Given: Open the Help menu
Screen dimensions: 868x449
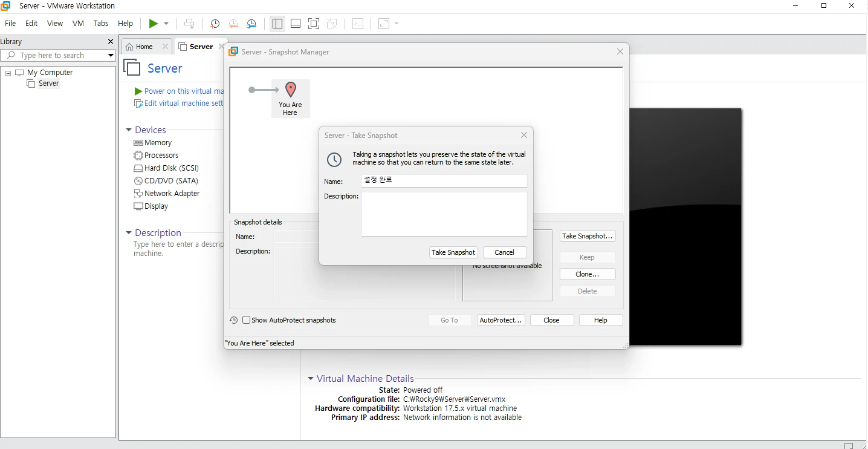Looking at the screenshot, I should point(126,24).
